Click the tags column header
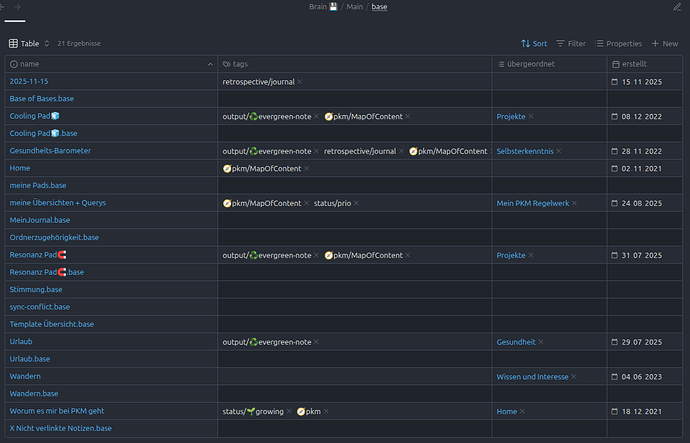The height and width of the screenshot is (443, 690). click(240, 64)
